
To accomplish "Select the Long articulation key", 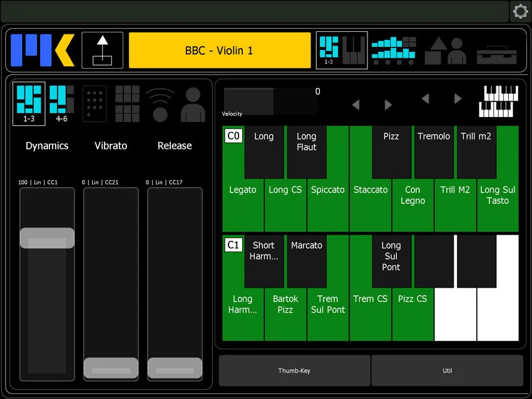I will 264,152.
